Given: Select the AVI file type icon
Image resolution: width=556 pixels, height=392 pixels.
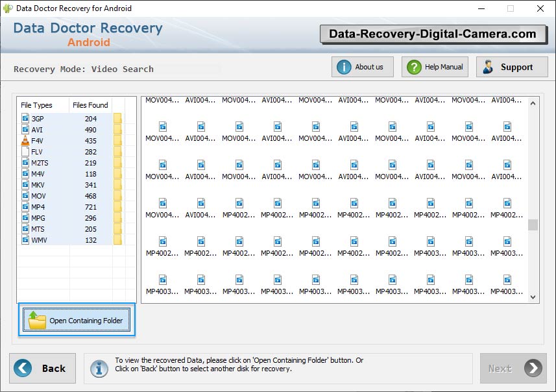Looking at the screenshot, I should (x=25, y=129).
